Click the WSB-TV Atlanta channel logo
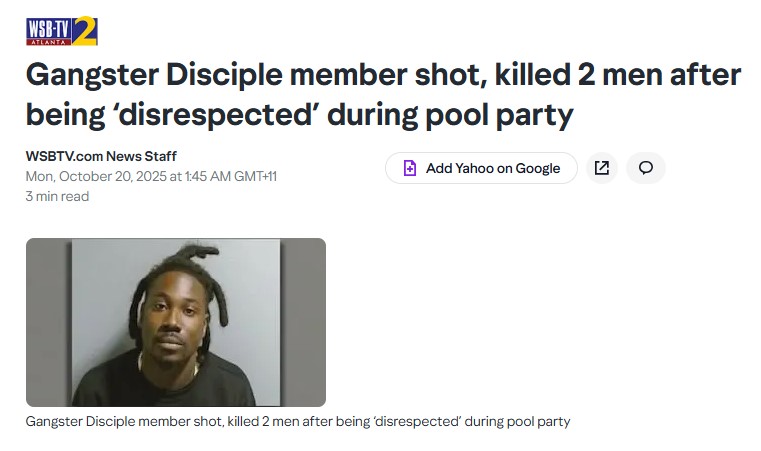 point(62,31)
